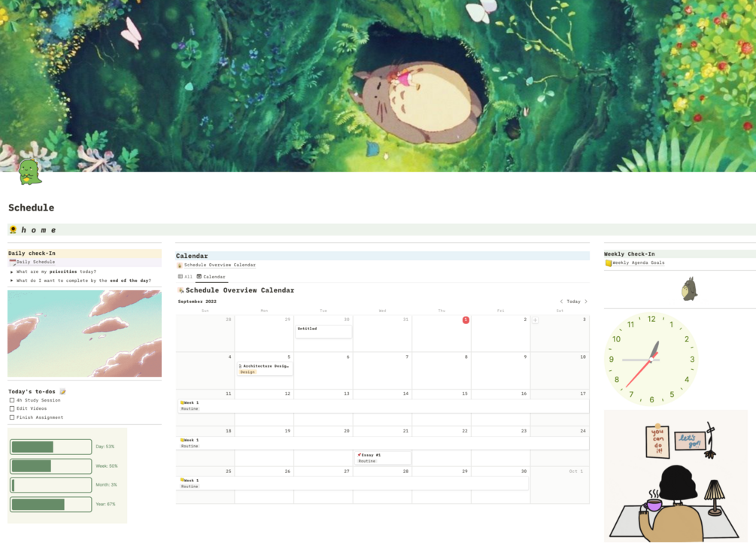Click the plus icon in the September 2 cell
The width and height of the screenshot is (756, 549).
point(535,320)
